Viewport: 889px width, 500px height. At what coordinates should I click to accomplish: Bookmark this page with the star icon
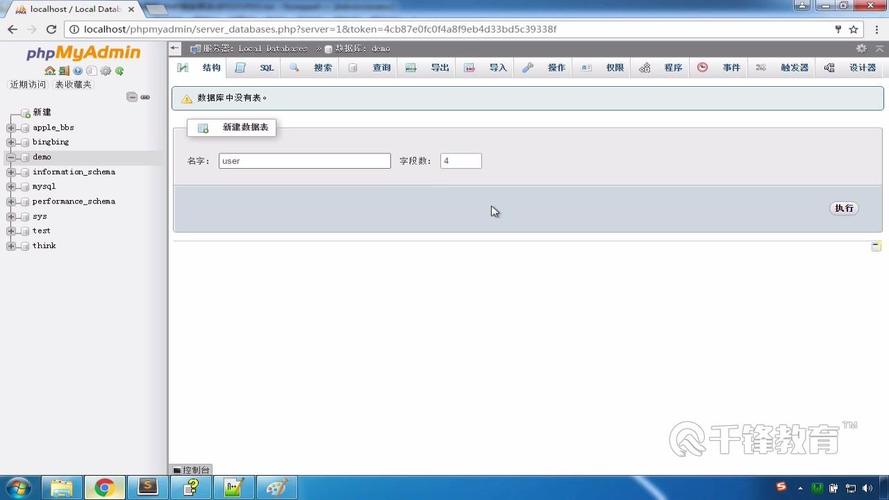(x=853, y=29)
